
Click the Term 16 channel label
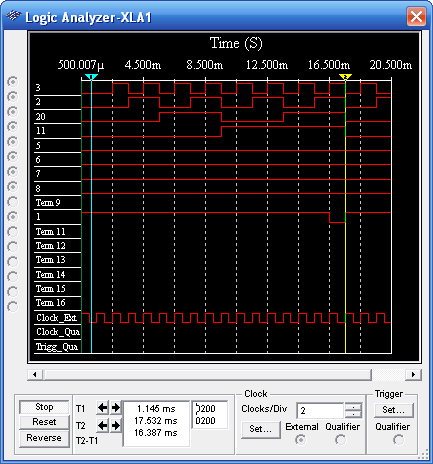[x=50, y=303]
